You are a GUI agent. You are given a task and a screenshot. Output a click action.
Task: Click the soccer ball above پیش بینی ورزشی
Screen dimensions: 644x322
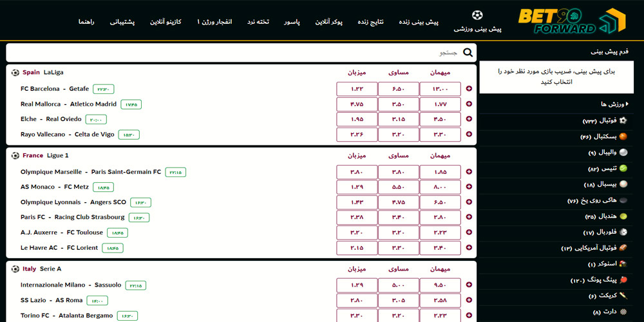click(477, 15)
